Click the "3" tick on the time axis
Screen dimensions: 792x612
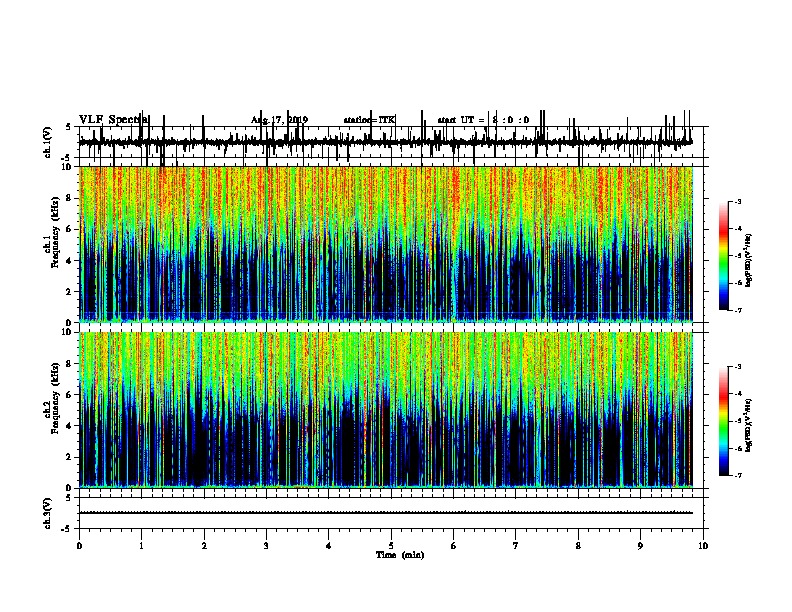click(x=266, y=546)
